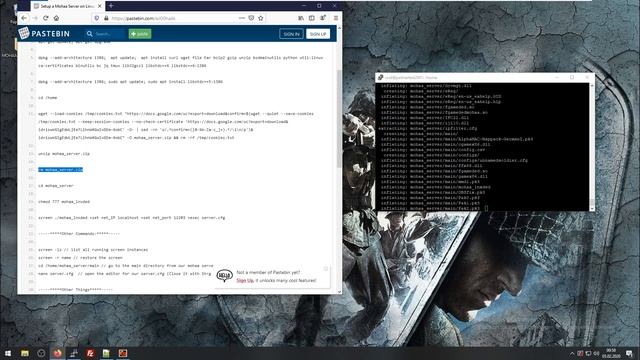Click the terminal's scroll-up arrow
The image size is (640, 360).
tap(592, 86)
